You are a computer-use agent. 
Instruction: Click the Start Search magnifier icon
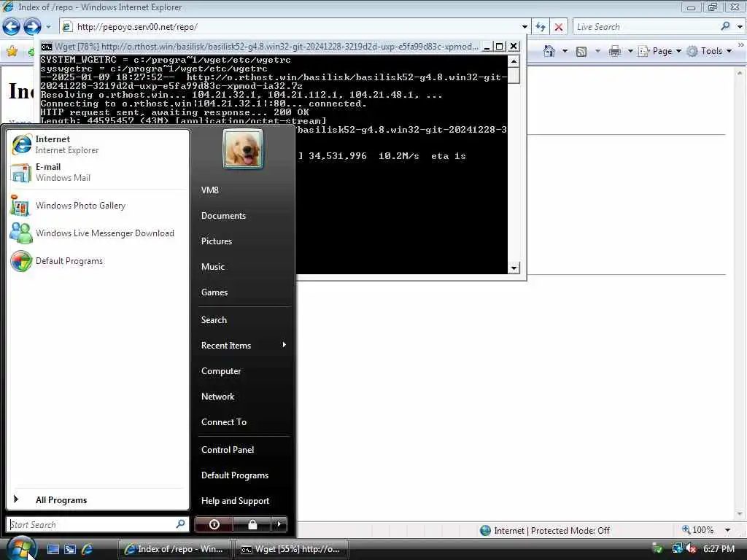click(181, 524)
